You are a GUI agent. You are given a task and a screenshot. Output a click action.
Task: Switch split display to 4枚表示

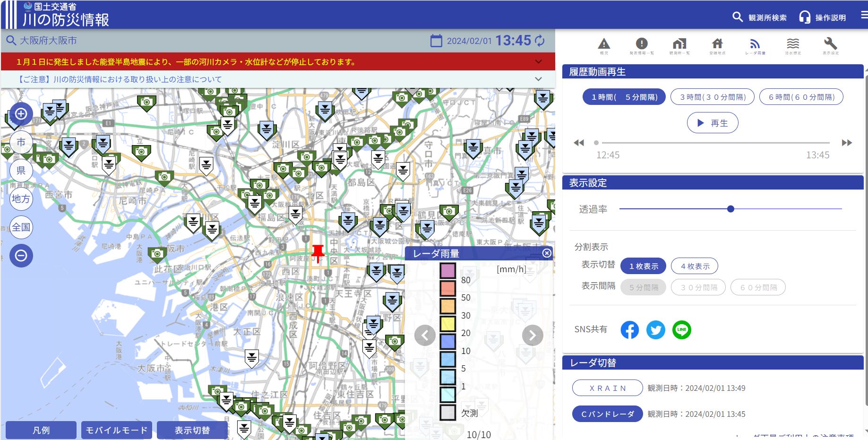(695, 266)
